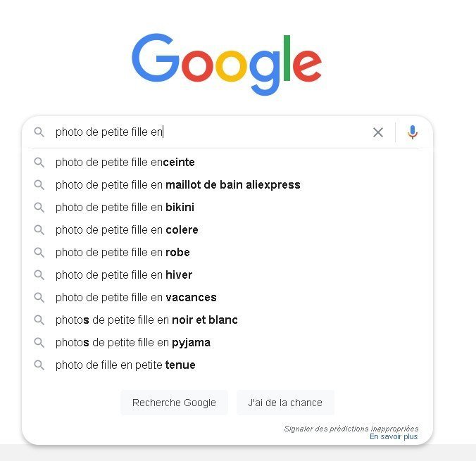Click the magnifier icon beside the 'noir et blanc' suggestion
Screen dimensions: 476x461
(39, 320)
